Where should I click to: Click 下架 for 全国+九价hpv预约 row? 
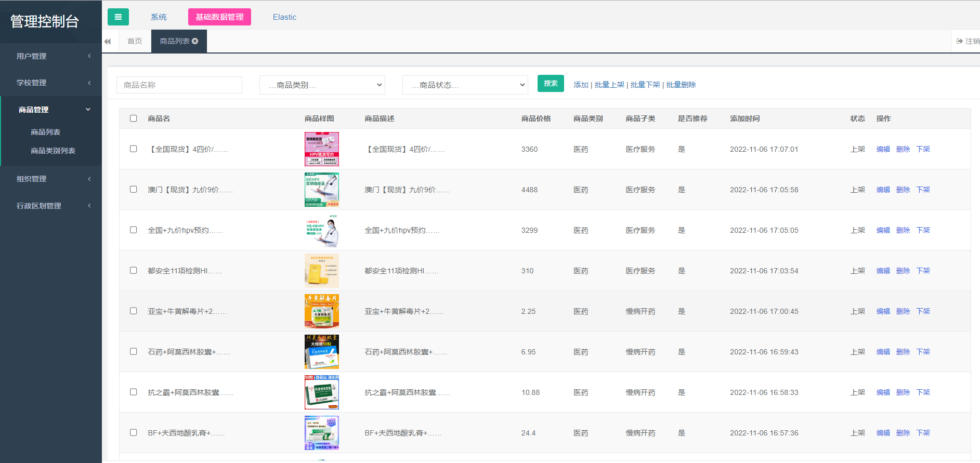click(923, 230)
